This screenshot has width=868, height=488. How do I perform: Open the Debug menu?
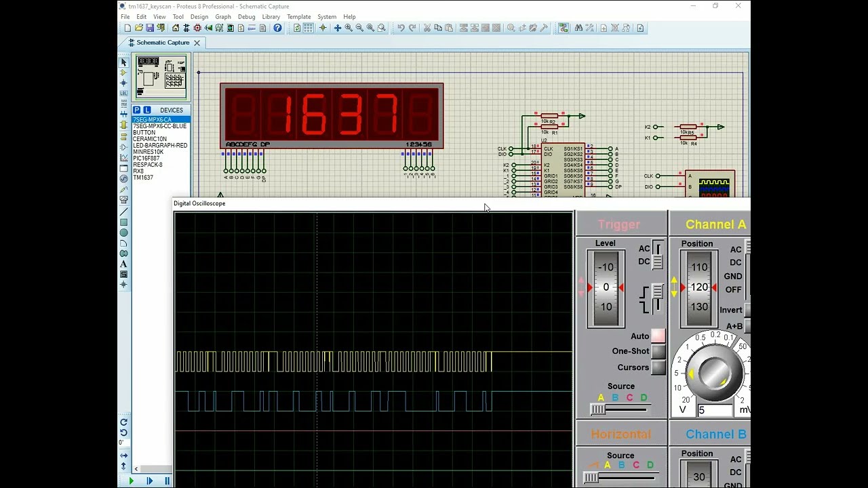coord(247,17)
